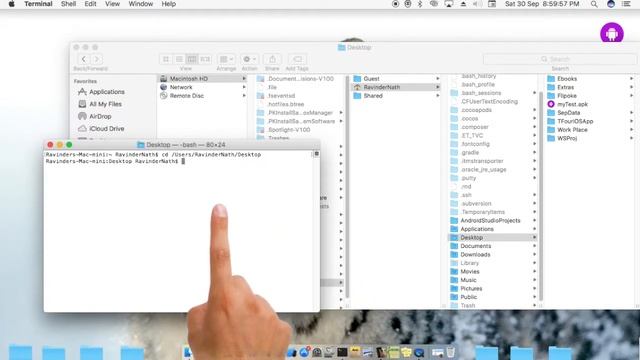
Task: Select the Guest user folder
Action: [396, 78]
